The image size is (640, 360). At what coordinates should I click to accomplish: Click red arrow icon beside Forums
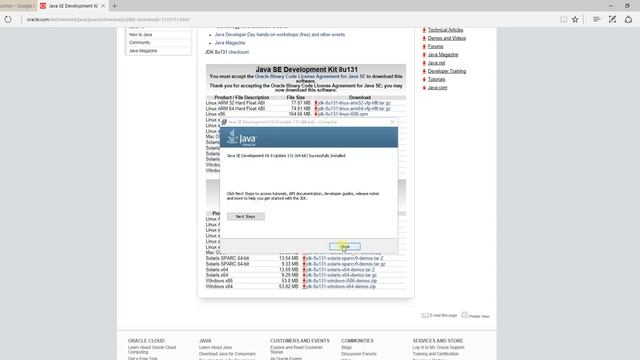point(424,47)
